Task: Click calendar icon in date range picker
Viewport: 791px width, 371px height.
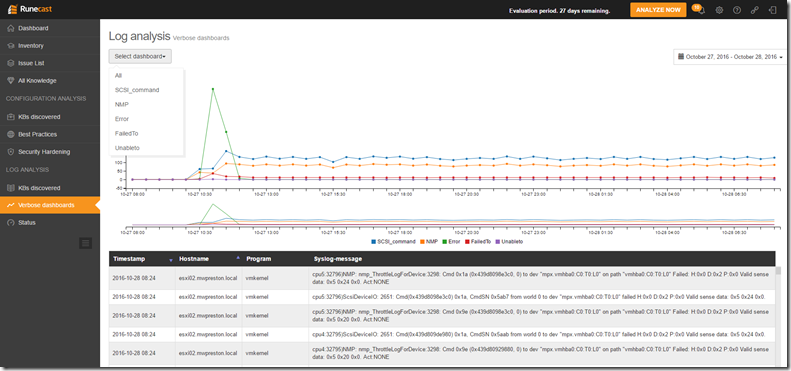Action: click(681, 57)
